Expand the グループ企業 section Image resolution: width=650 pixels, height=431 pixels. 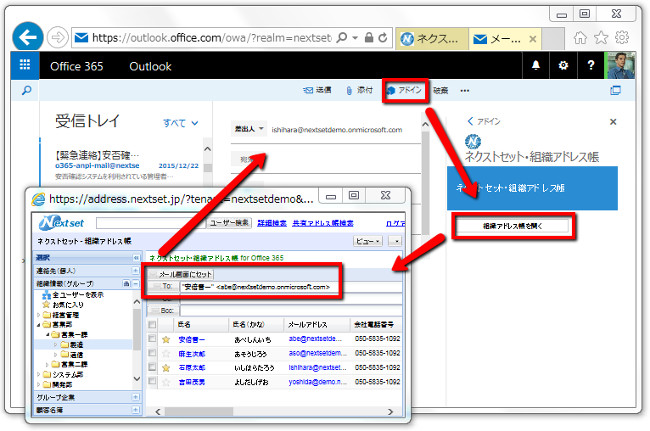(135, 397)
